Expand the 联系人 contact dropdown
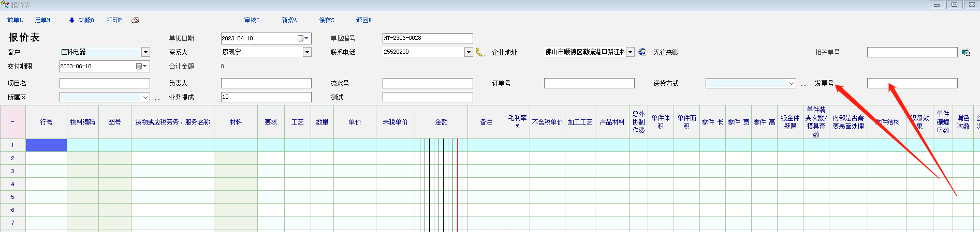Screen dimensions: 980x232 pyautogui.click(x=307, y=52)
